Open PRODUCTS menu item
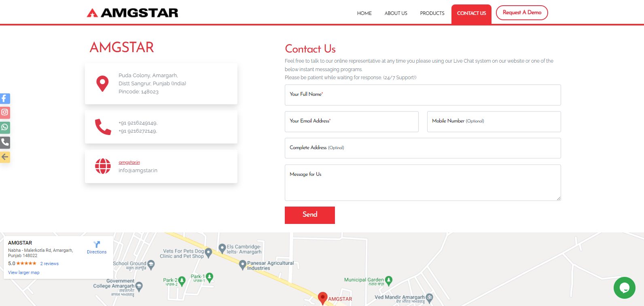 [x=432, y=13]
